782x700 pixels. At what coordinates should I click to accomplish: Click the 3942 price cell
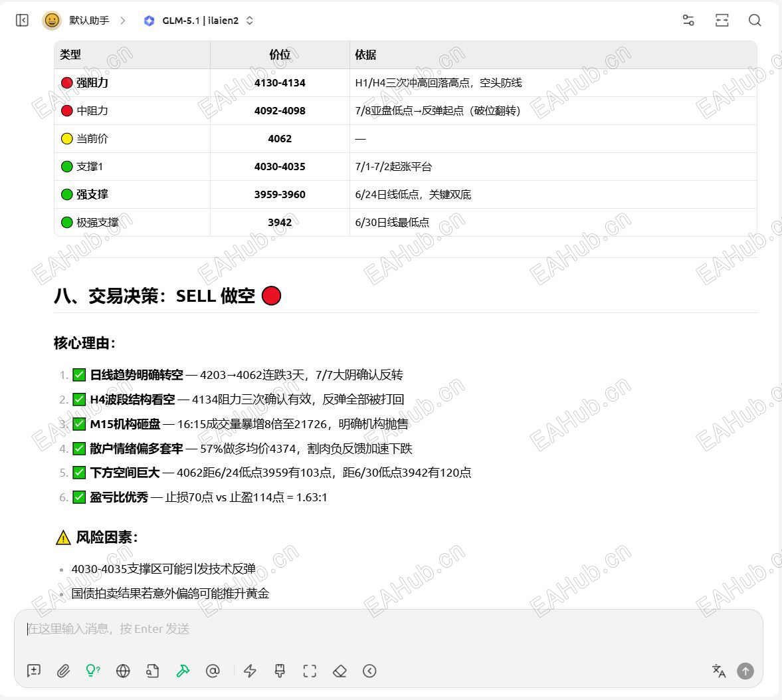(280, 222)
